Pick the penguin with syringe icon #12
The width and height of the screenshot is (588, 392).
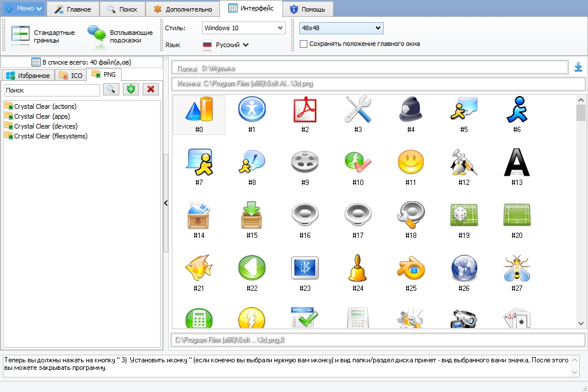click(464, 162)
